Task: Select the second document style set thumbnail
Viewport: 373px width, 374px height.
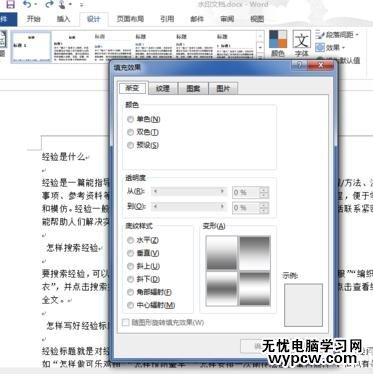Action: coord(72,47)
